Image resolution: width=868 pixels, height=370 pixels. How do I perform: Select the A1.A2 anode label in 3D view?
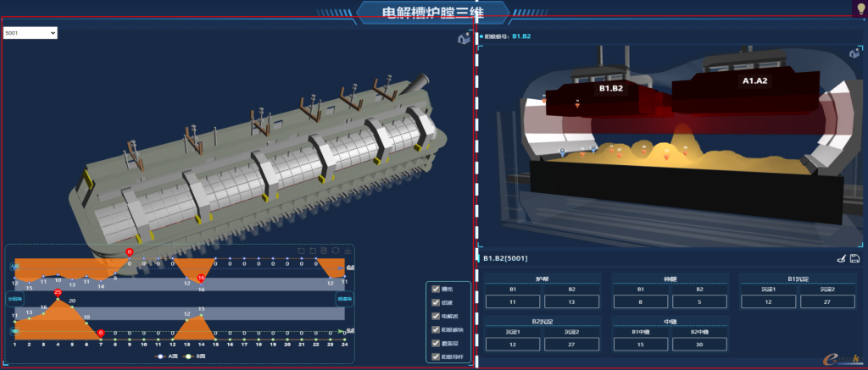754,80
